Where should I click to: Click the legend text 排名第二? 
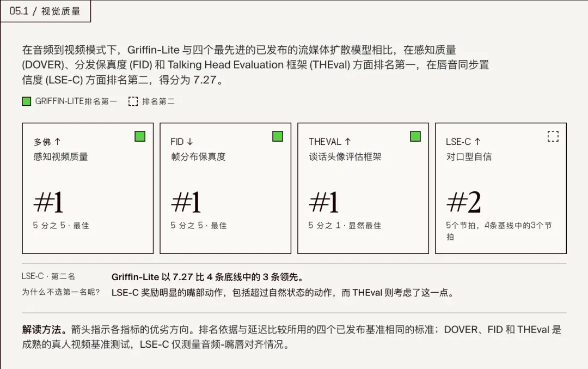(158, 101)
